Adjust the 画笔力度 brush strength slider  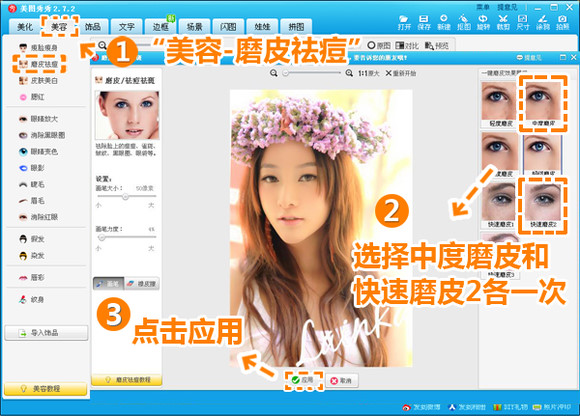tap(126, 237)
